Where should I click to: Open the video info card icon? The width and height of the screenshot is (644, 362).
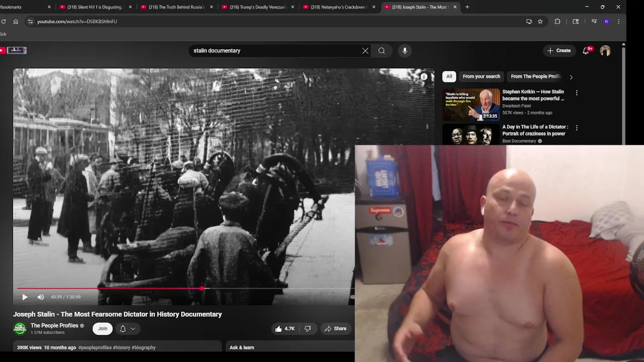[x=424, y=76]
